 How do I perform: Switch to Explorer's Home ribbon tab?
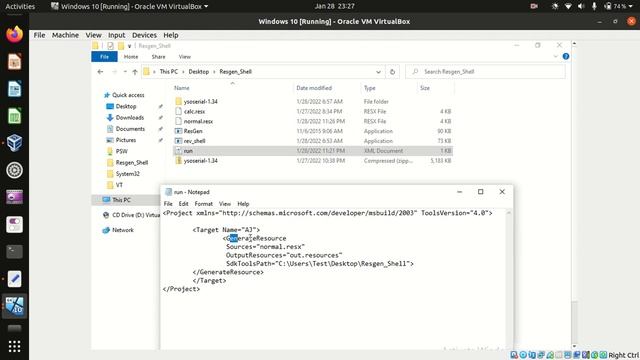[x=131, y=57]
